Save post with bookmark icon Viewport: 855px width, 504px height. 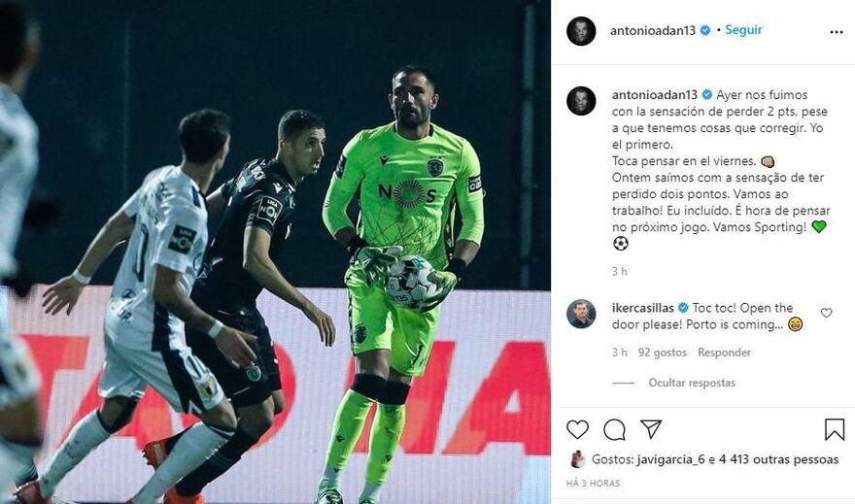click(835, 429)
